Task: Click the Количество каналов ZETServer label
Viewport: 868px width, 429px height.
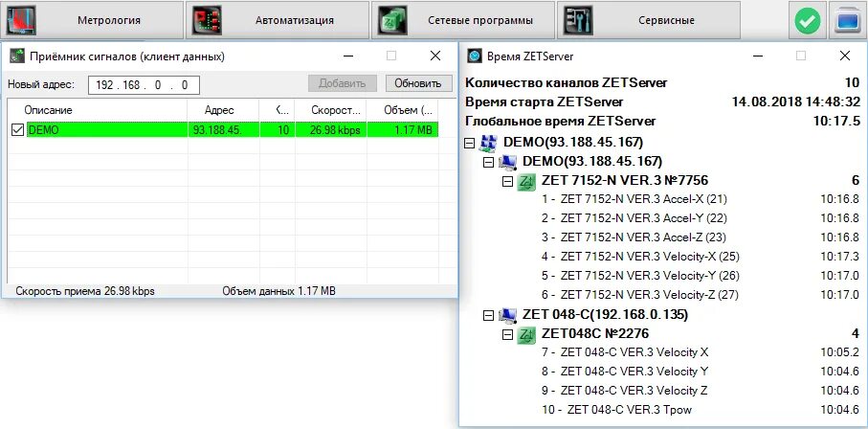Action: [567, 83]
